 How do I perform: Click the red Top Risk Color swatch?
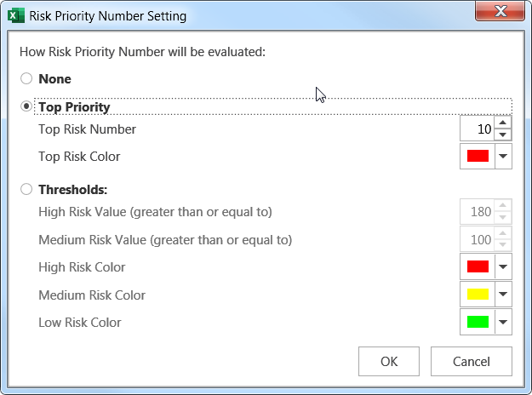point(478,157)
